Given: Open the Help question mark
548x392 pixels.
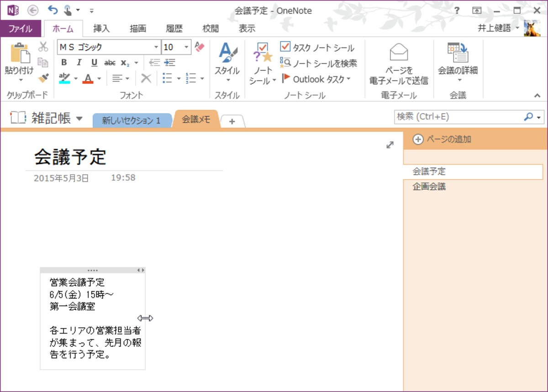Looking at the screenshot, I should click(x=457, y=10).
